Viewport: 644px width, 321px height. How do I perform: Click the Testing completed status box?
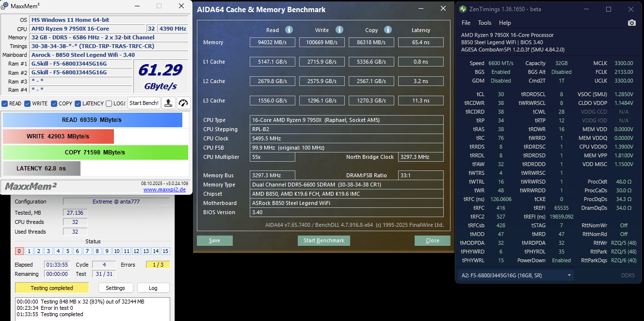click(x=52, y=288)
